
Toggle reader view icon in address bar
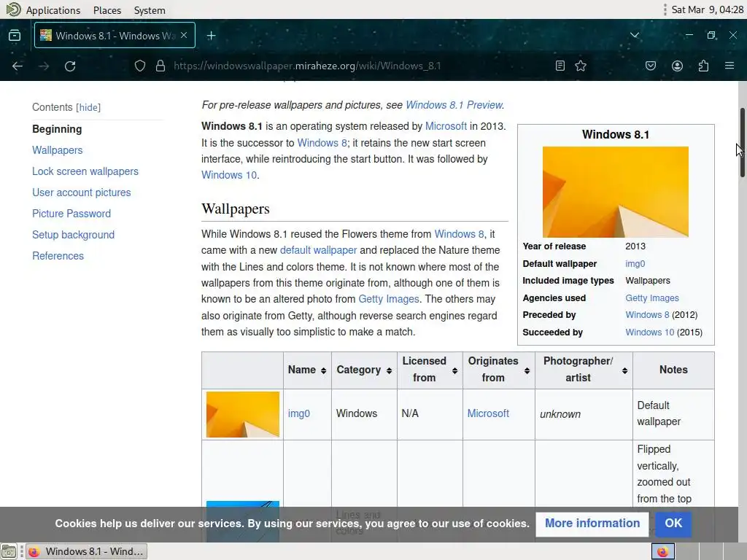[560, 66]
